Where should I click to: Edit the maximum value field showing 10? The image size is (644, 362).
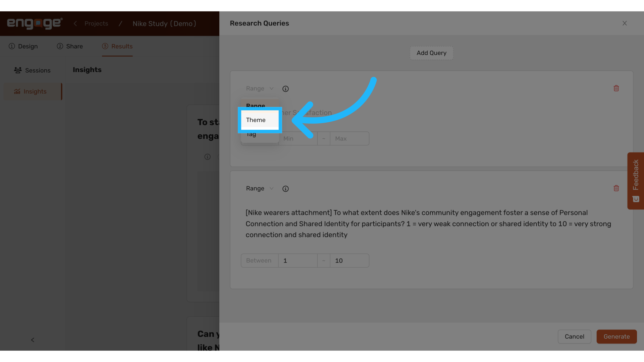350,260
